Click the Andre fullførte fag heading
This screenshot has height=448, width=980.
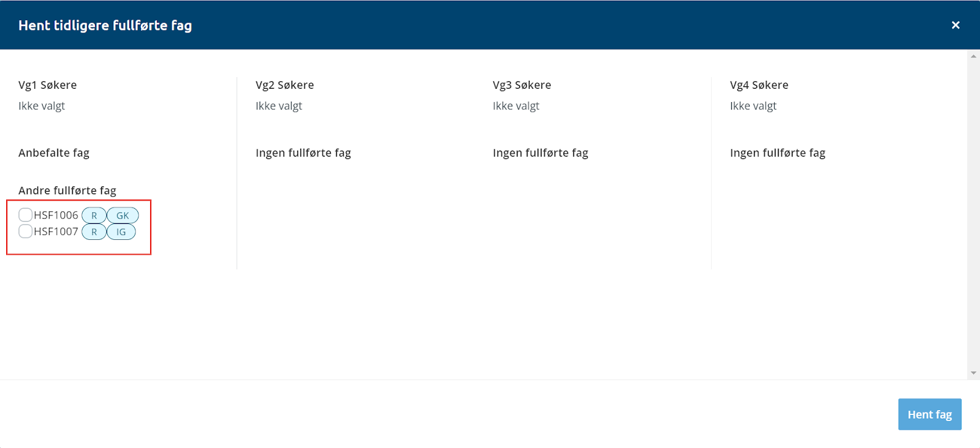tap(67, 191)
